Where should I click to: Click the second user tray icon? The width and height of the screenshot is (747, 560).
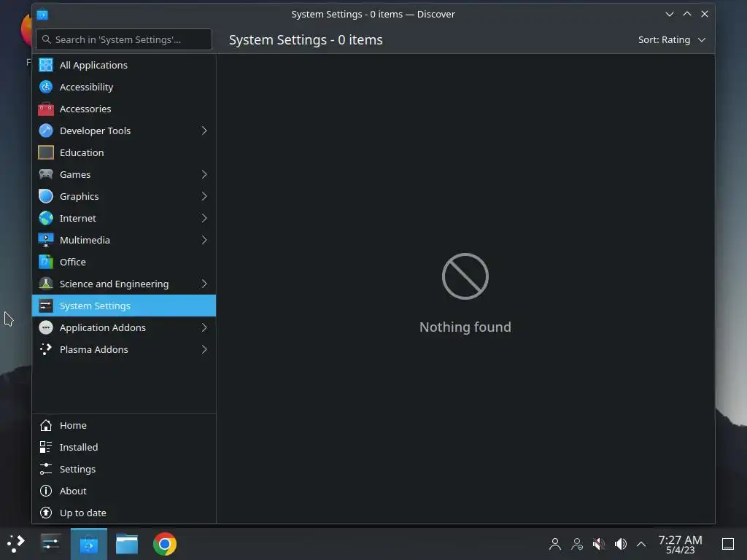[x=577, y=544]
